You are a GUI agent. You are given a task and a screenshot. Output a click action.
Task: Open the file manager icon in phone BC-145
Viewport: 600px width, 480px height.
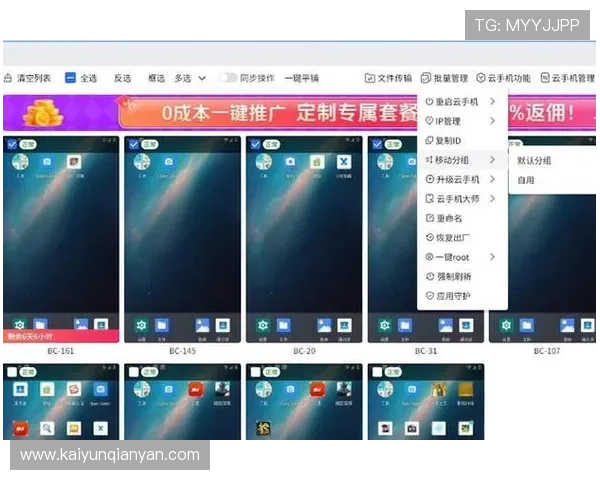point(162,325)
